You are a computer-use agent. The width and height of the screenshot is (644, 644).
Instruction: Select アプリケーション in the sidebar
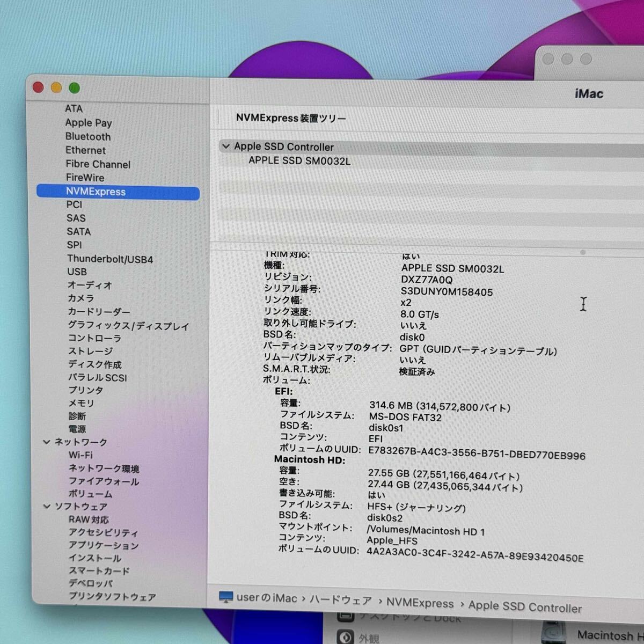coord(104,545)
